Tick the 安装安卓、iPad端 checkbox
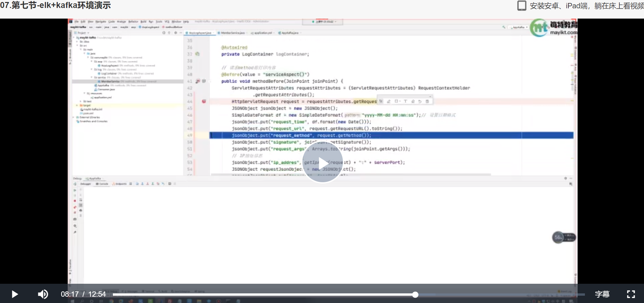This screenshot has height=303, width=644. 522,6
